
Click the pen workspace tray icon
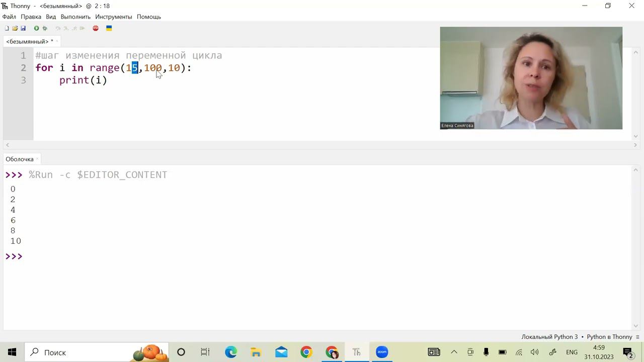pos(552,352)
